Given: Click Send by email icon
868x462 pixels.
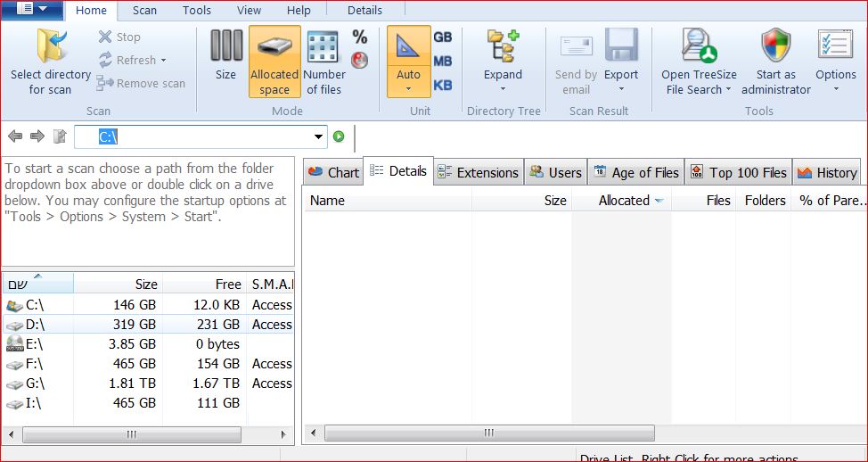Looking at the screenshot, I should click(x=577, y=46).
